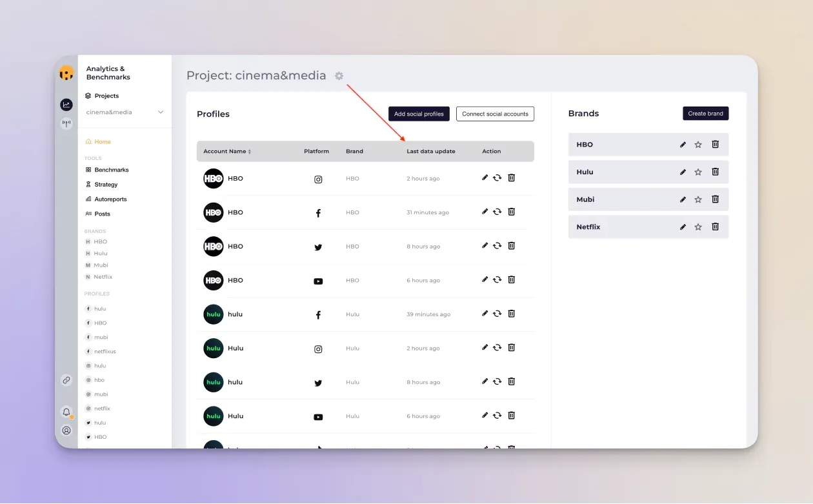Delete the HBO Twitter profile row

(x=512, y=245)
